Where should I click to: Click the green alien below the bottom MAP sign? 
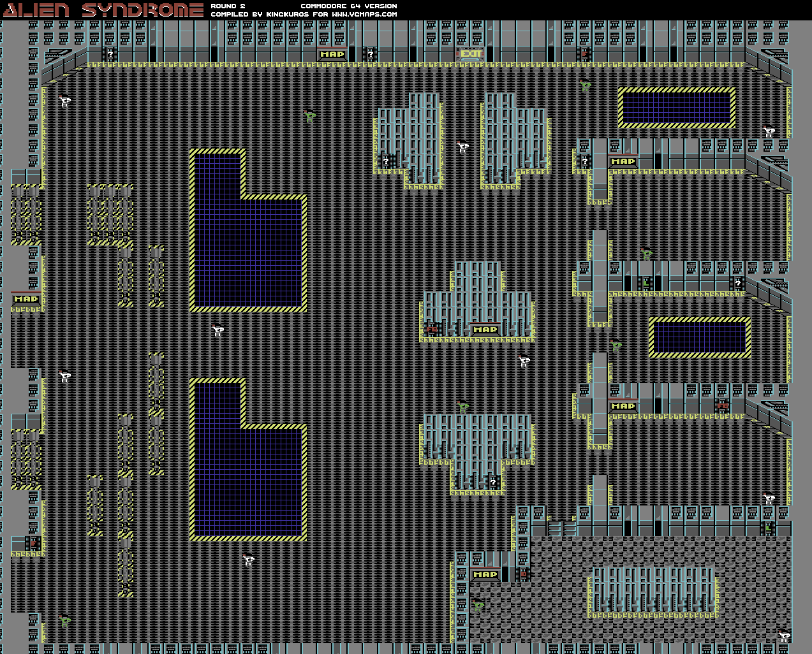click(x=478, y=605)
